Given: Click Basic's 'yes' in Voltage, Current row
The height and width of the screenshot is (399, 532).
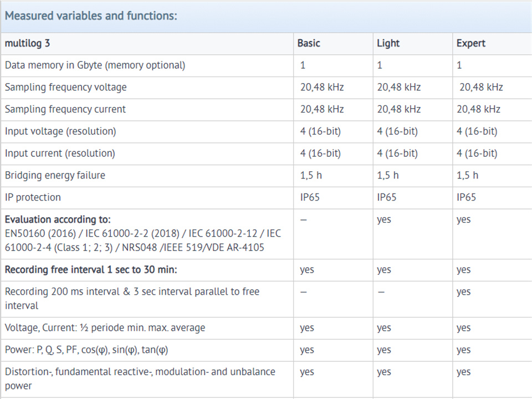Looking at the screenshot, I should coord(307,328).
